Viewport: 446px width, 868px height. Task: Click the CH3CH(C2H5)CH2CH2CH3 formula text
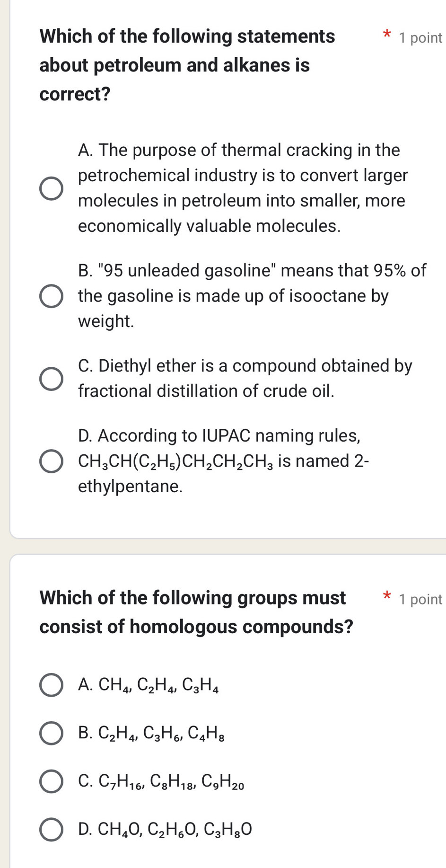pyautogui.click(x=175, y=461)
